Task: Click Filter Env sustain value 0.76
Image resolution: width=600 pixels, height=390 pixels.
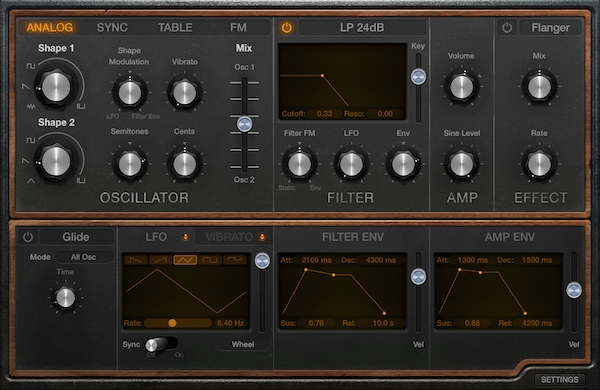Action: click(316, 323)
